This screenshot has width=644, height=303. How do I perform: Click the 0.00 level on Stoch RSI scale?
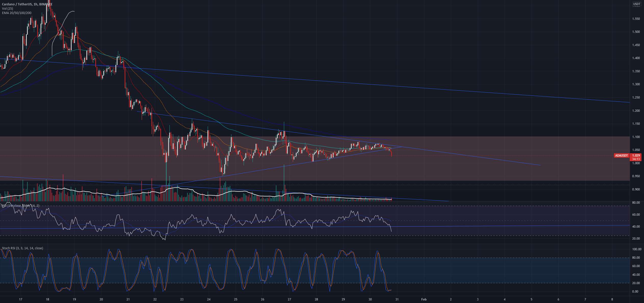(635, 292)
